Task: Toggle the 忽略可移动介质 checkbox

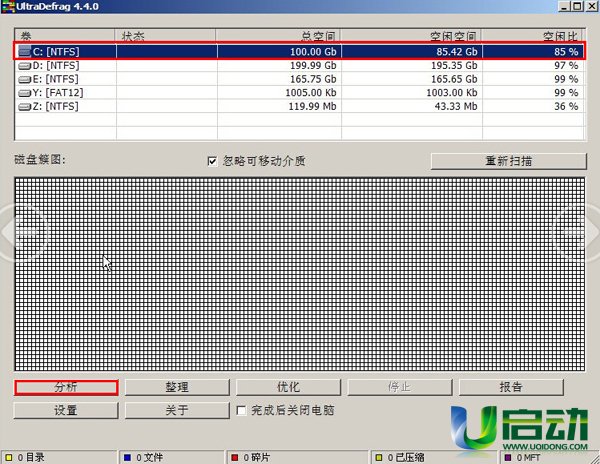Action: tap(212, 161)
